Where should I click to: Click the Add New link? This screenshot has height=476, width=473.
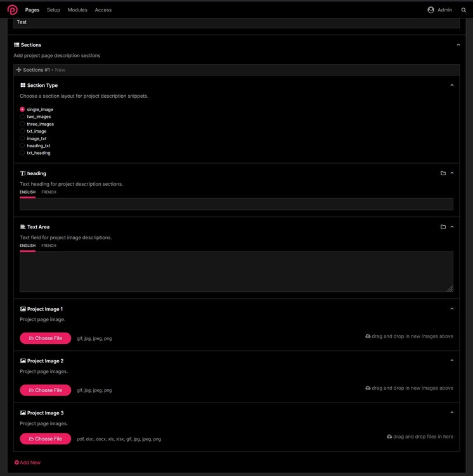(27, 463)
